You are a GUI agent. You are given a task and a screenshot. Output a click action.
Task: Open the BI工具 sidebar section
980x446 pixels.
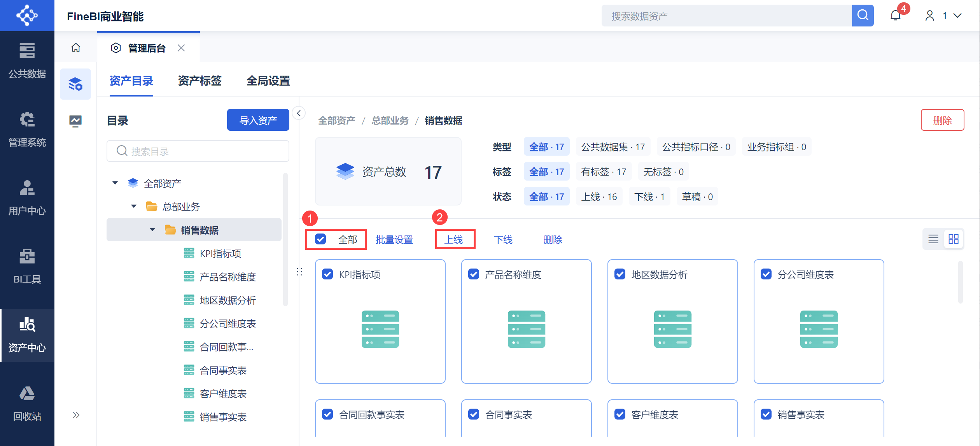(x=27, y=266)
